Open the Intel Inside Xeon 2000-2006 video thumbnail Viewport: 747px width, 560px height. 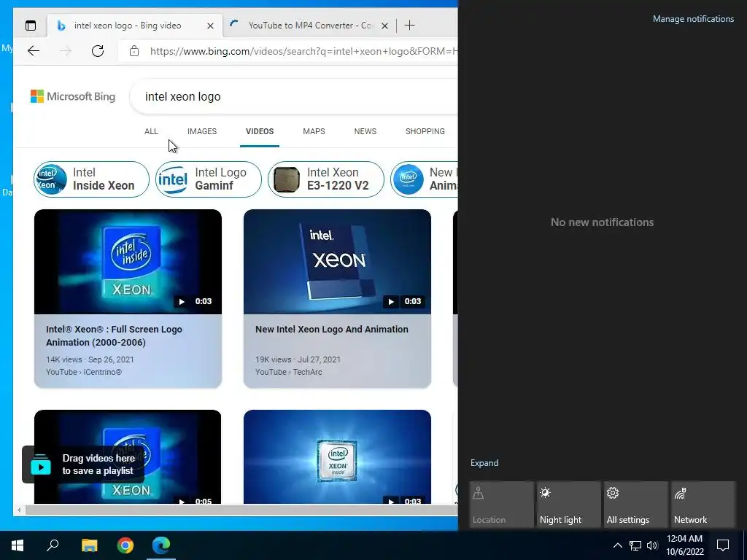tap(128, 262)
